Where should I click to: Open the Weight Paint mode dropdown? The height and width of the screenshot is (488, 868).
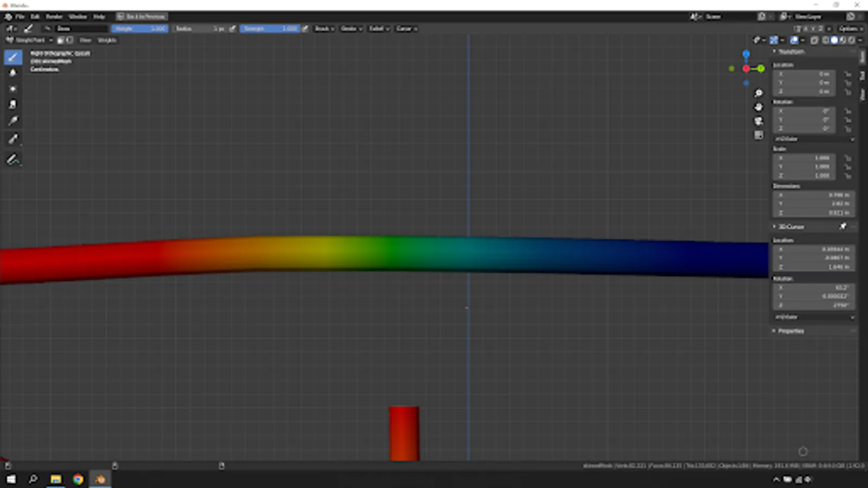tap(30, 40)
